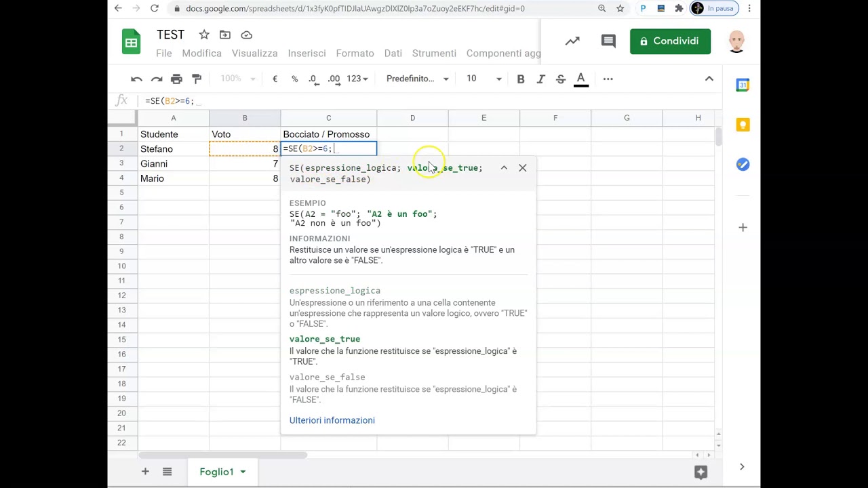Hide the menus with the up chevron

[709, 79]
